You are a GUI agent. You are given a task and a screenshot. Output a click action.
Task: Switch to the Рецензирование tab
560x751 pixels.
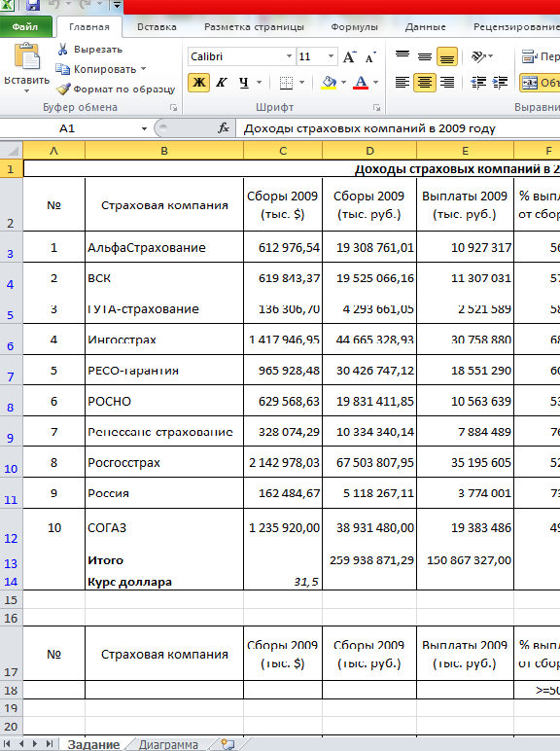coord(516,27)
